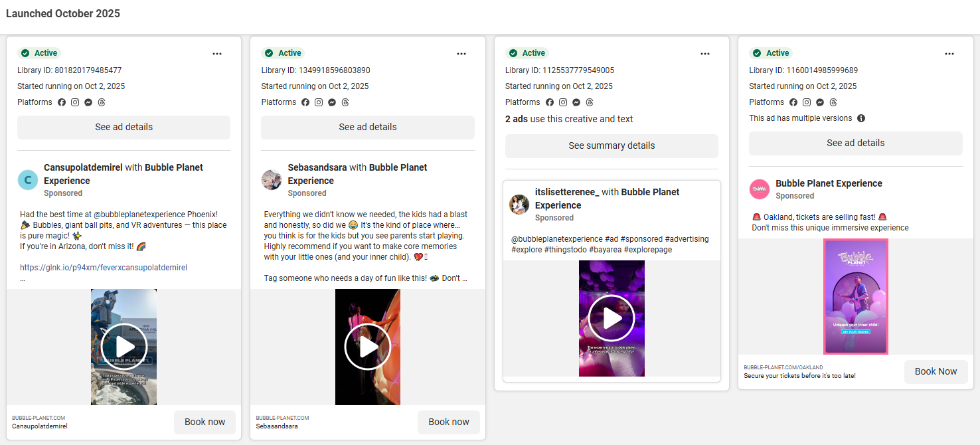
Task: Click the Cansupolatdemirel advertiser name
Action: (83, 167)
